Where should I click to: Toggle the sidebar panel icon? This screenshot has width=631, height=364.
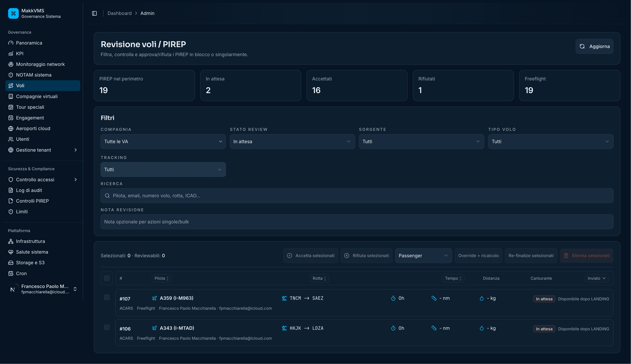pyautogui.click(x=94, y=13)
